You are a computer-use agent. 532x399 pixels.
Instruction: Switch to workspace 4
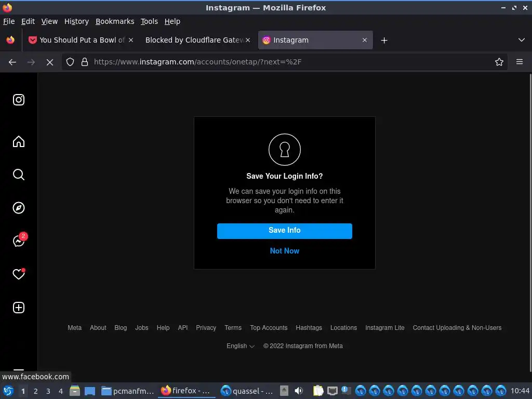61,391
